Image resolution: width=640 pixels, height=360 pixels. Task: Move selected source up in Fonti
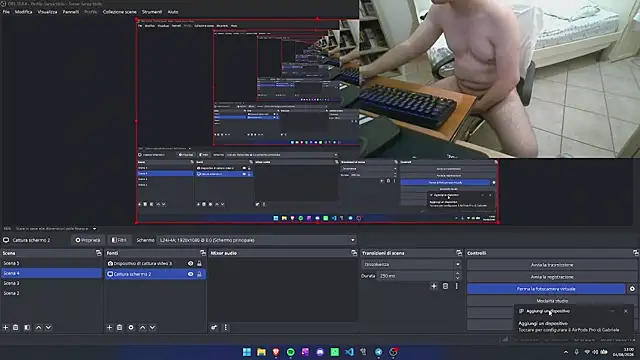point(142,327)
